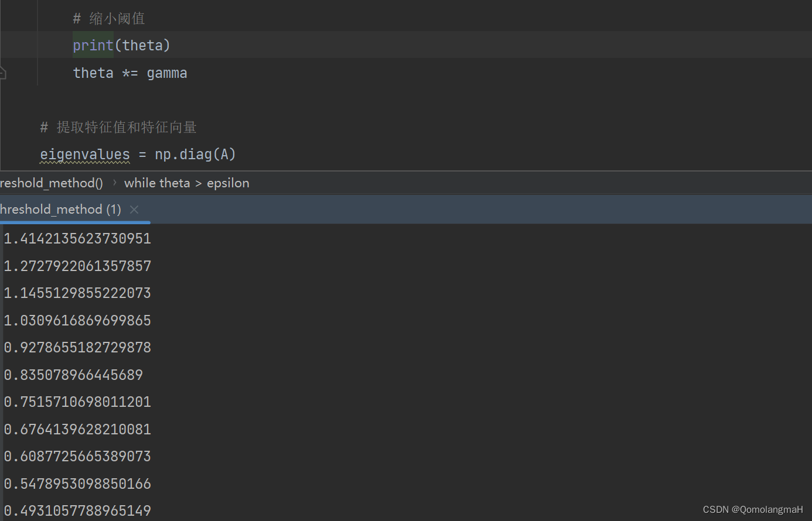
Task: Click the theta argument inside print()
Action: click(143, 45)
